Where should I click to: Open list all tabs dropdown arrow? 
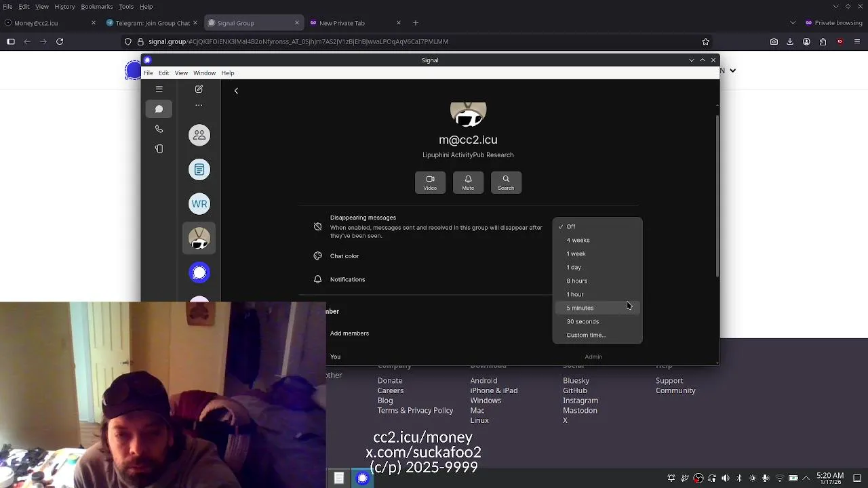click(793, 23)
